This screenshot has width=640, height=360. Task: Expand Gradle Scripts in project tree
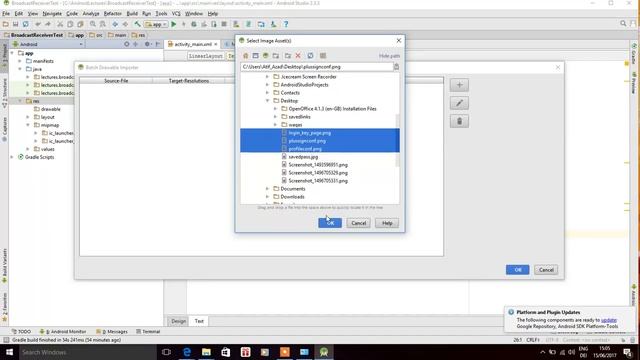[12, 157]
